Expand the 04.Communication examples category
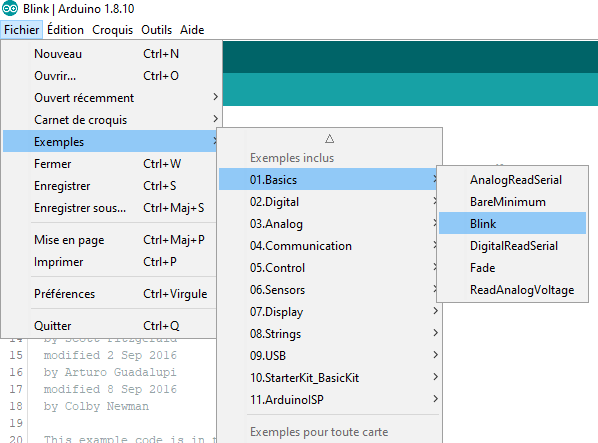The height and width of the screenshot is (443, 598). 329,246
